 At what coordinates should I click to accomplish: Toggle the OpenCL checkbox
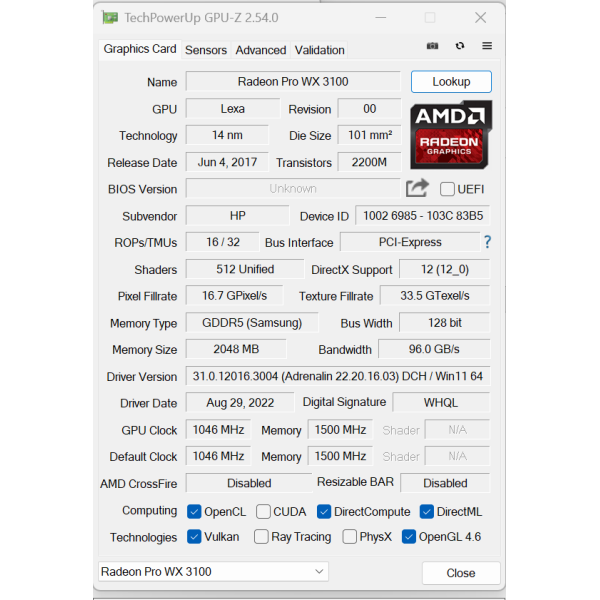tap(194, 512)
